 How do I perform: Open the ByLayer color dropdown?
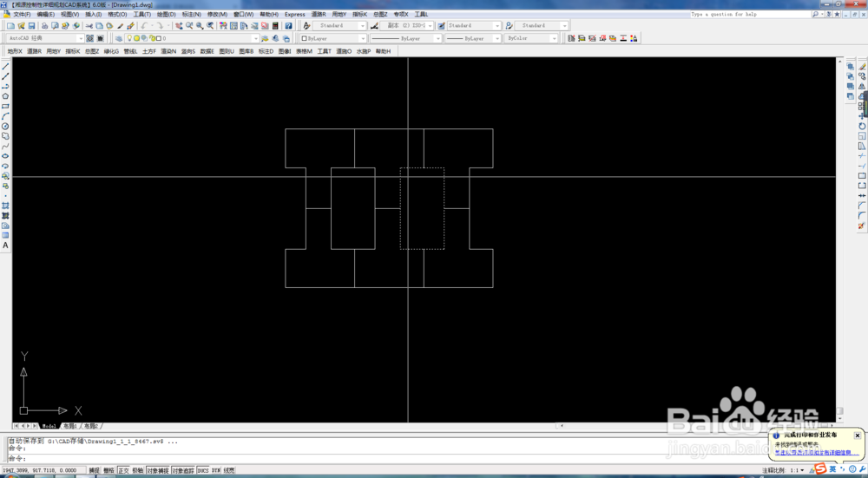tap(363, 39)
